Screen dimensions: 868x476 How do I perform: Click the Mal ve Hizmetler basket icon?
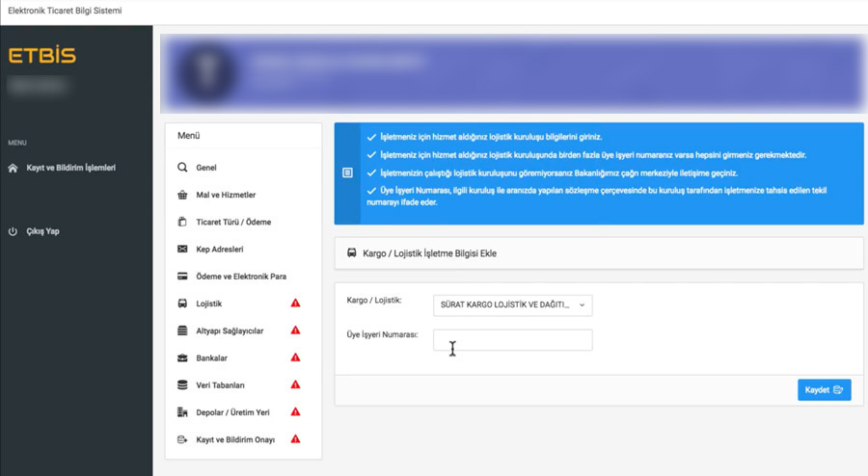click(182, 195)
